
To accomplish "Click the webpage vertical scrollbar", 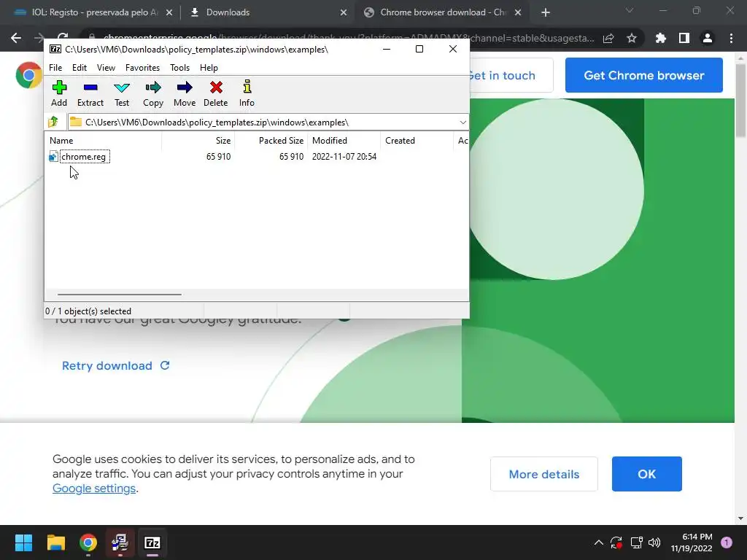I will (740, 100).
